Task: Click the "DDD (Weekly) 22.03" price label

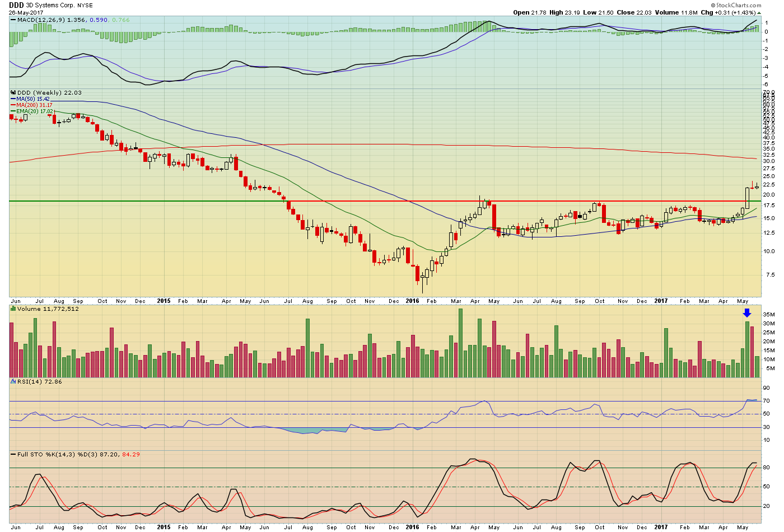Action: (x=49, y=93)
